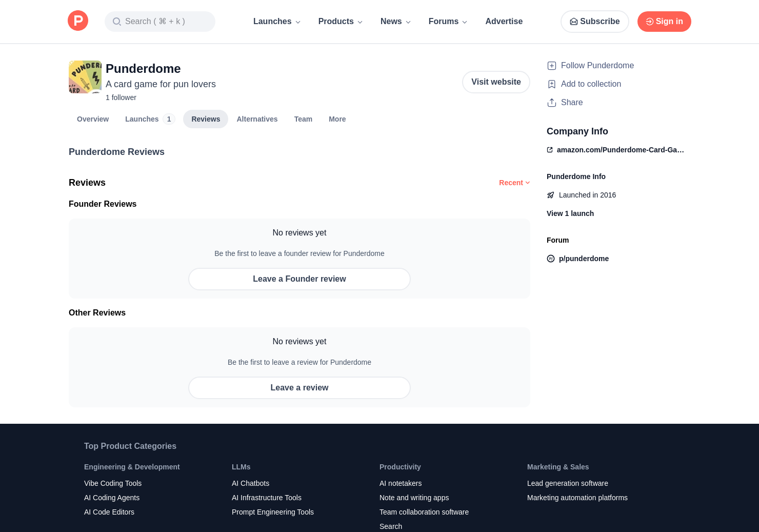
Task: Switch to the Overview tab
Action: [93, 119]
